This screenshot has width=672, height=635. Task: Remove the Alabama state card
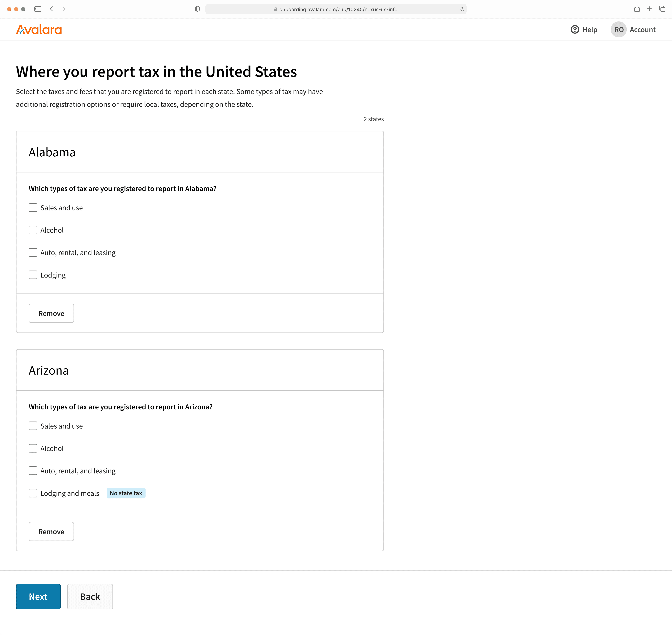tap(51, 313)
